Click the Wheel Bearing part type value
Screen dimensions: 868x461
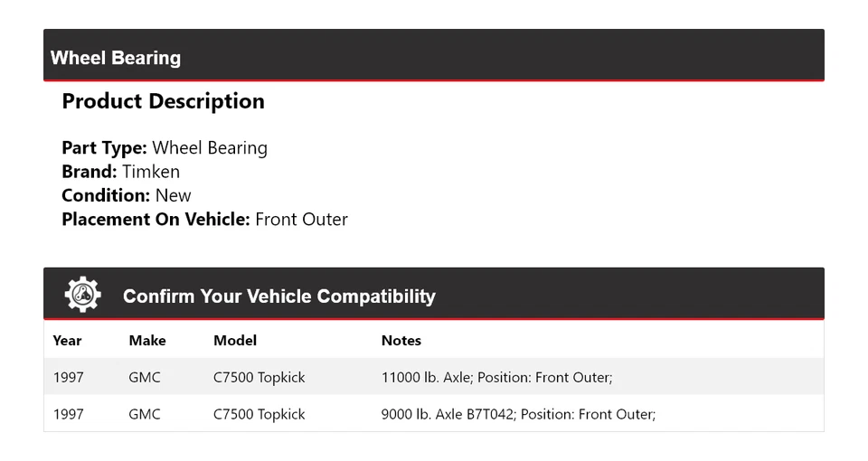pyautogui.click(x=210, y=147)
